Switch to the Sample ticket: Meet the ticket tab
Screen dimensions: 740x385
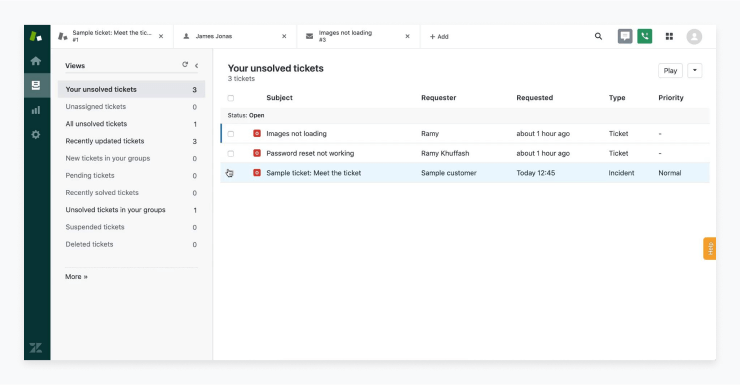tap(112, 36)
